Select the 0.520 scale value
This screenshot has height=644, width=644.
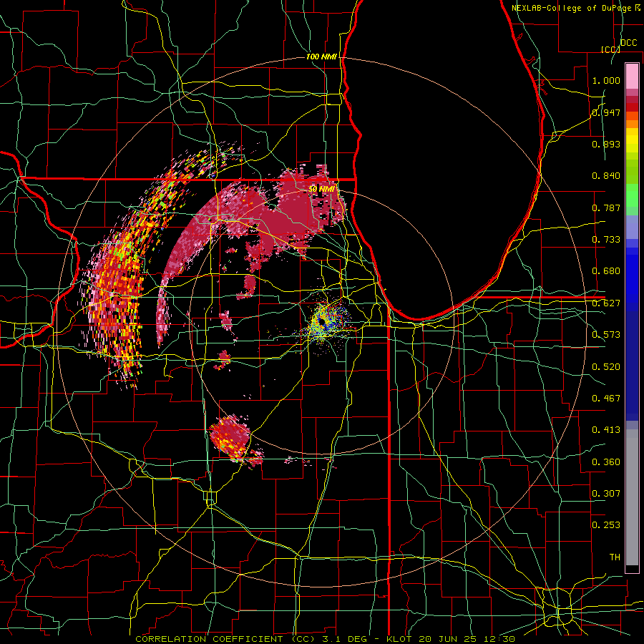(x=606, y=367)
